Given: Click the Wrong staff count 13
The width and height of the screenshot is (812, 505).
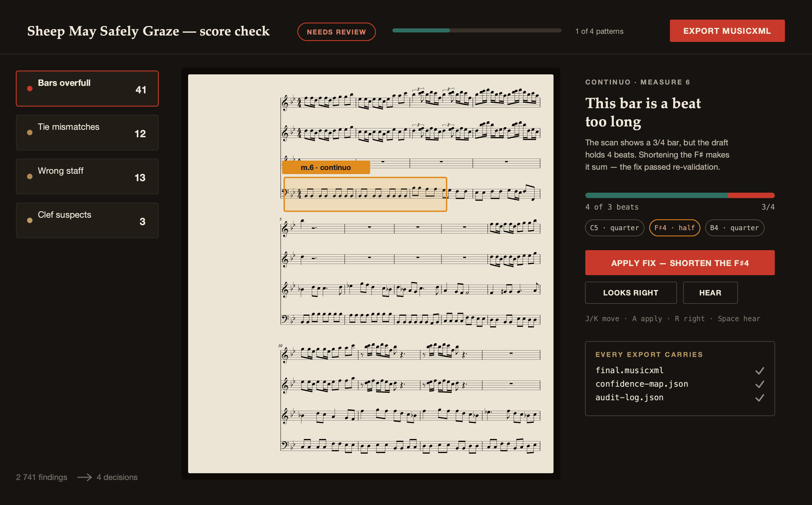Looking at the screenshot, I should pos(140,177).
